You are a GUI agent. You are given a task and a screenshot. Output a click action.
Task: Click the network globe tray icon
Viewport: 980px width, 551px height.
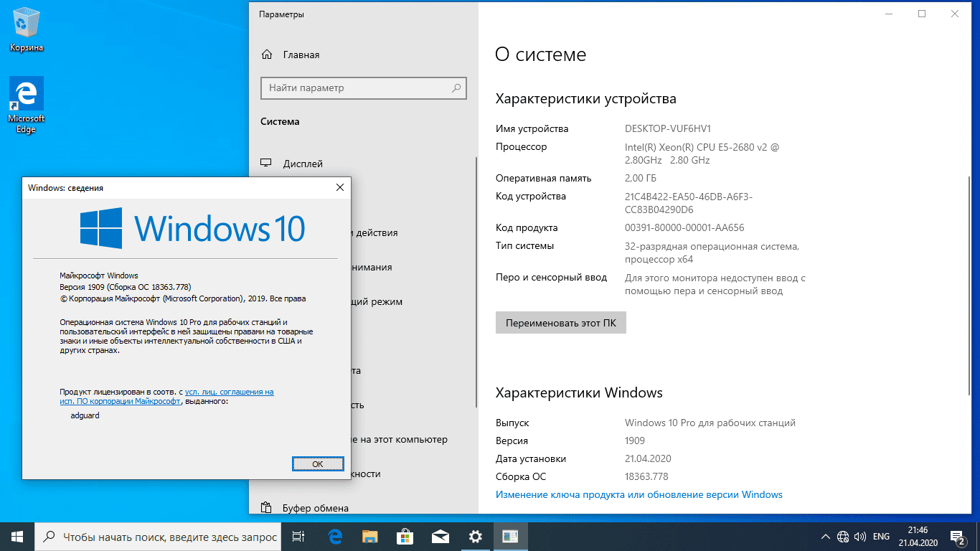click(x=844, y=536)
